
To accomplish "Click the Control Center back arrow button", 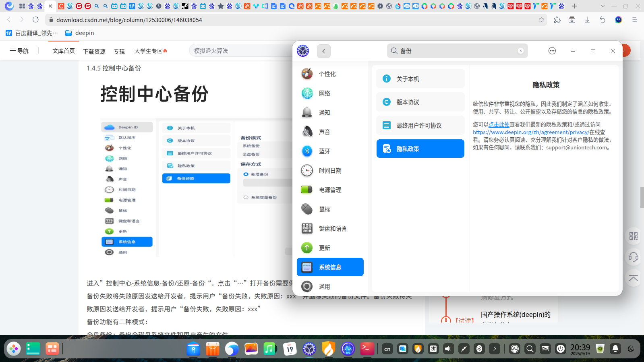I will [x=323, y=51].
